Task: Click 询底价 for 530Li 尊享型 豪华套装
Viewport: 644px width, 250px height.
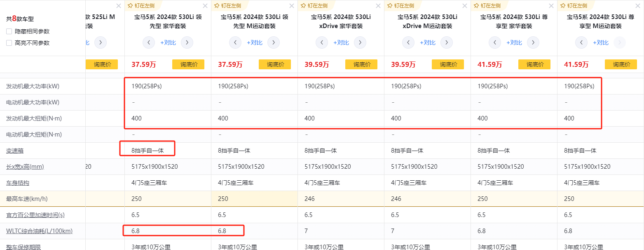Action: click(534, 64)
